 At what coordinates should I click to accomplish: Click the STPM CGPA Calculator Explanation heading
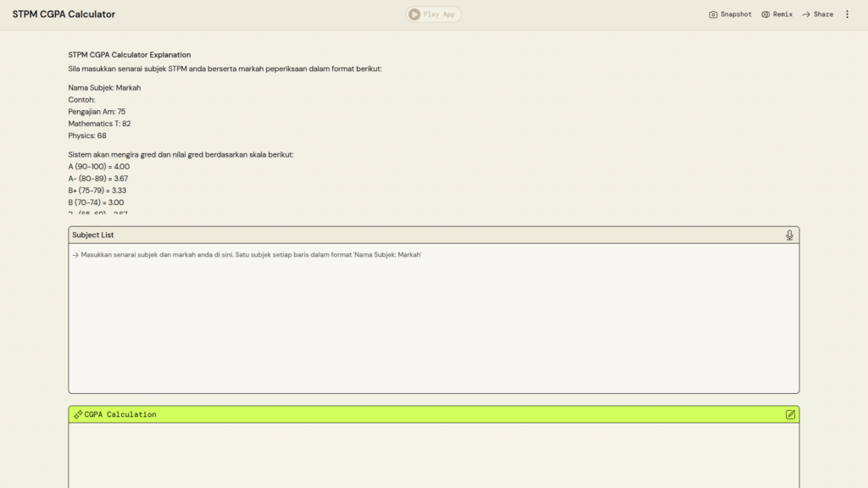(130, 55)
